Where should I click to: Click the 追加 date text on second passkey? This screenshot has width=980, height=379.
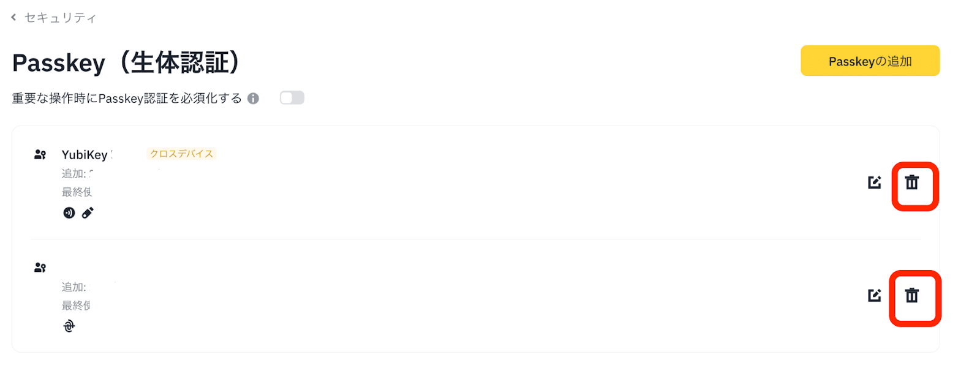75,287
